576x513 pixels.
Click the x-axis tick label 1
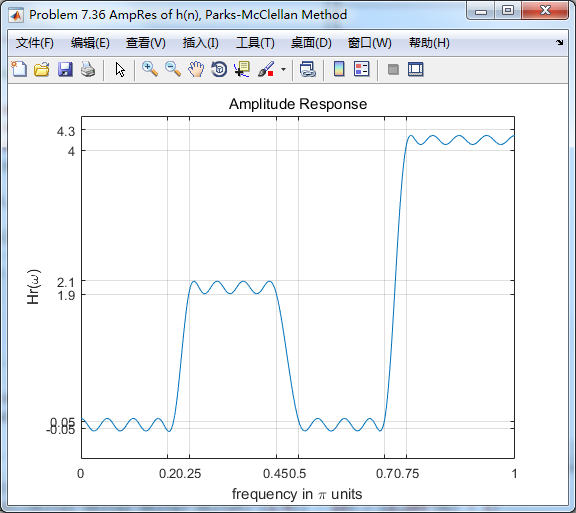coord(514,474)
